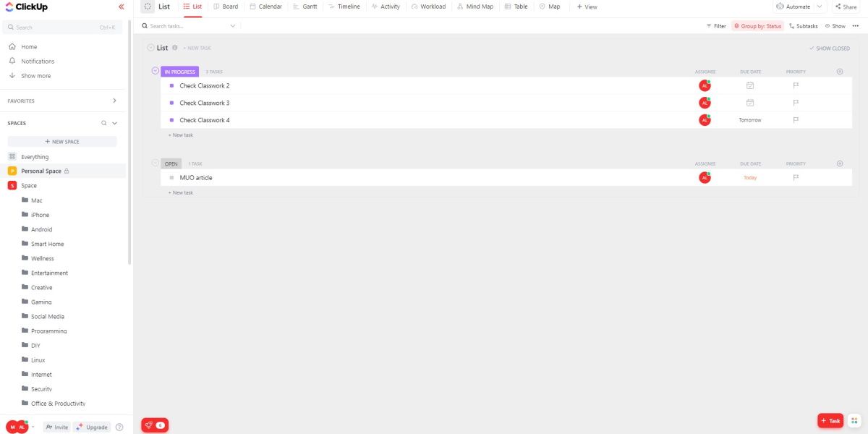Open the Automate dropdown arrow
The height and width of the screenshot is (434, 868).
(x=820, y=7)
